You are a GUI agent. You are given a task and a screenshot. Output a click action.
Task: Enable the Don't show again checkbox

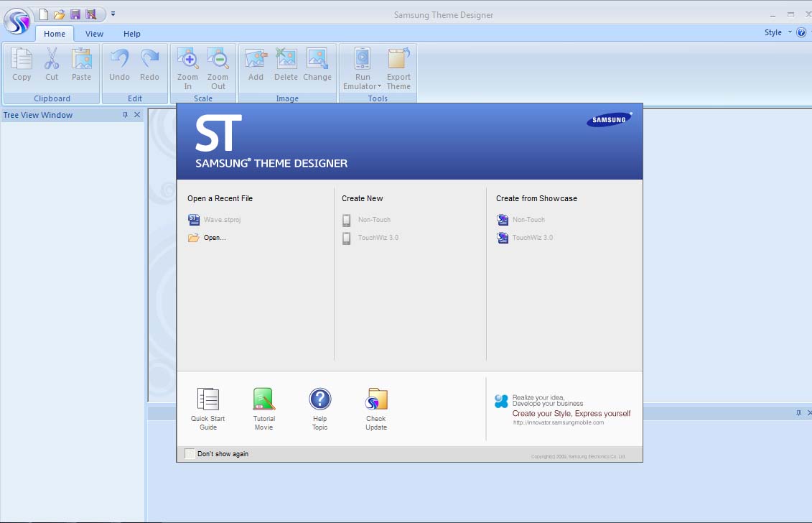pyautogui.click(x=190, y=453)
